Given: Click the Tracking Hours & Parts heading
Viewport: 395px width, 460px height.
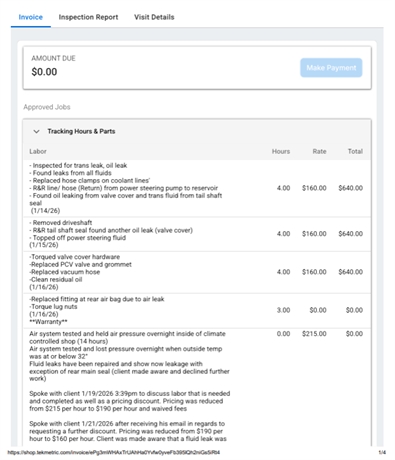Looking at the screenshot, I should (x=81, y=131).
